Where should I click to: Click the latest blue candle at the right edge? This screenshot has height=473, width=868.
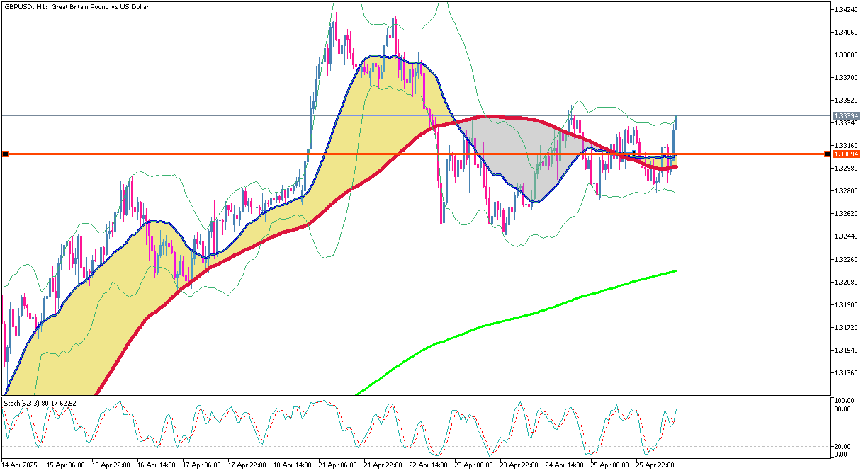(676, 122)
